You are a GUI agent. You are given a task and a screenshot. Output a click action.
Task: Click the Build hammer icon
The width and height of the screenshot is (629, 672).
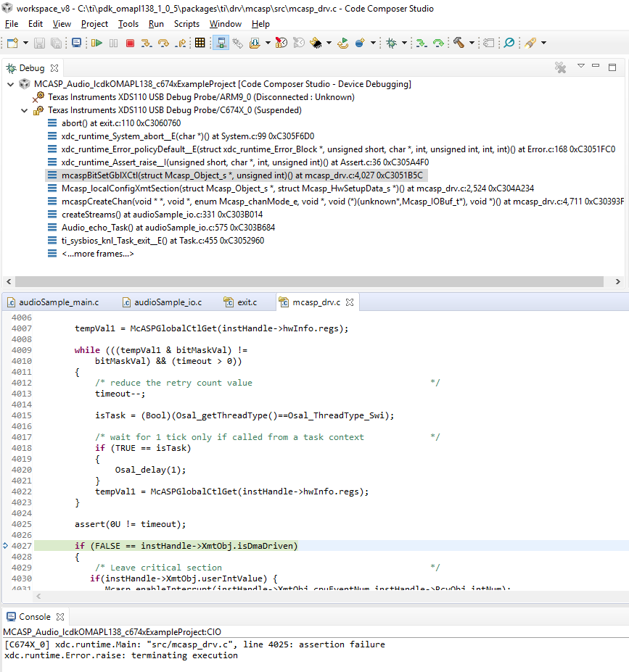pos(459,43)
